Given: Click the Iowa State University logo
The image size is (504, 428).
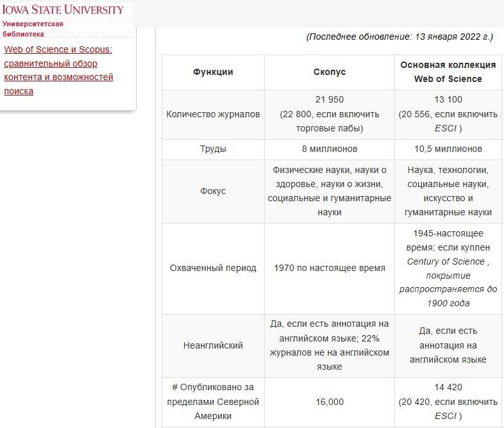Looking at the screenshot, I should 63,10.
